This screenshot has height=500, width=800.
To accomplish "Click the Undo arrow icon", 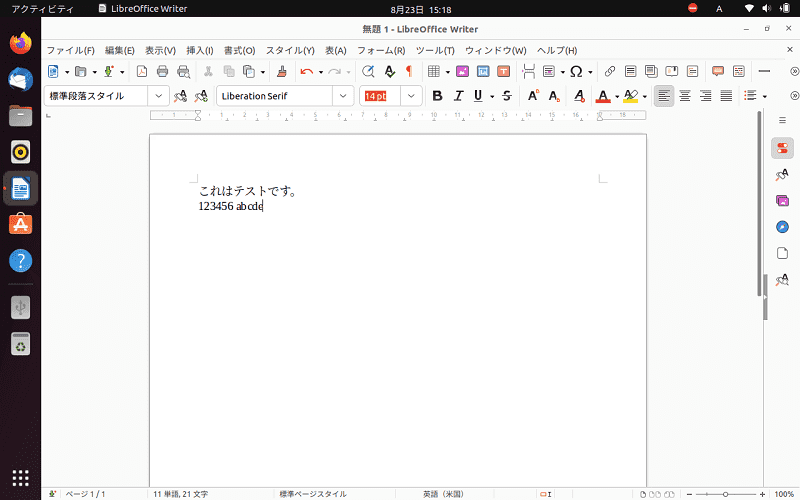I will tap(306, 71).
